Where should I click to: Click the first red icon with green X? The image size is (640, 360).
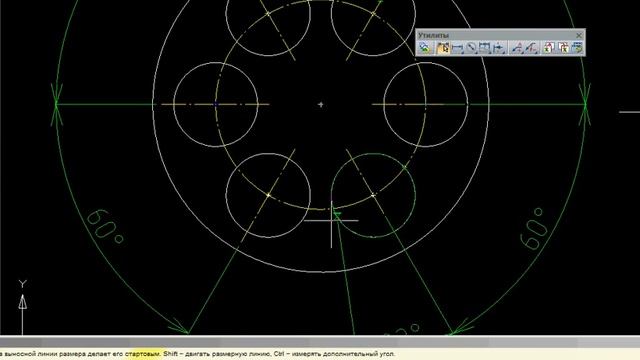[x=549, y=48]
